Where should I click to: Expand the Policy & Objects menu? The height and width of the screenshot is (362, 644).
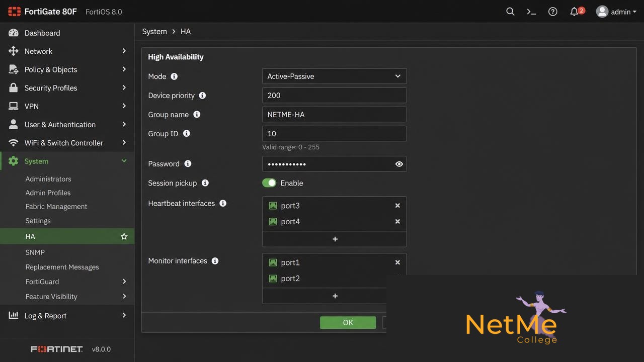(67, 69)
